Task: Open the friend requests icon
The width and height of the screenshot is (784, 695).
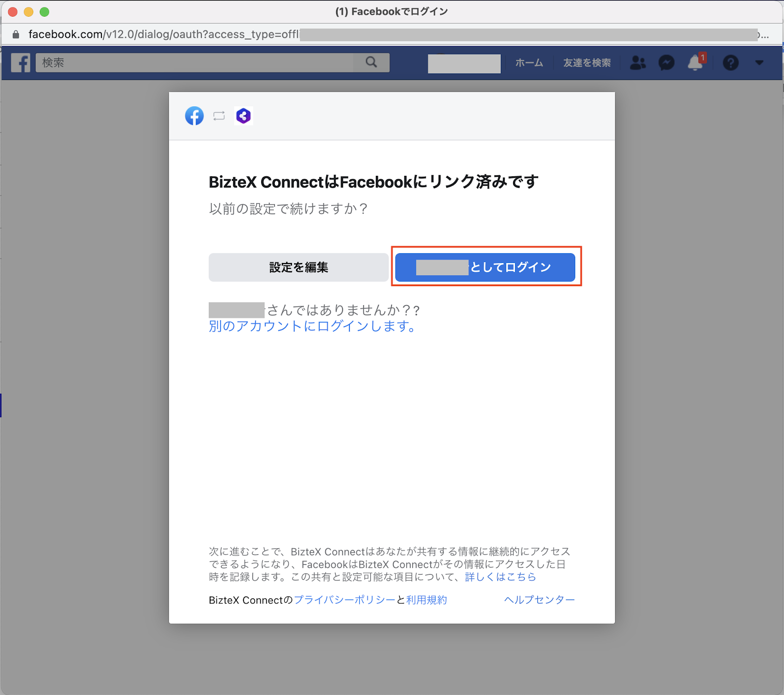Action: [637, 63]
